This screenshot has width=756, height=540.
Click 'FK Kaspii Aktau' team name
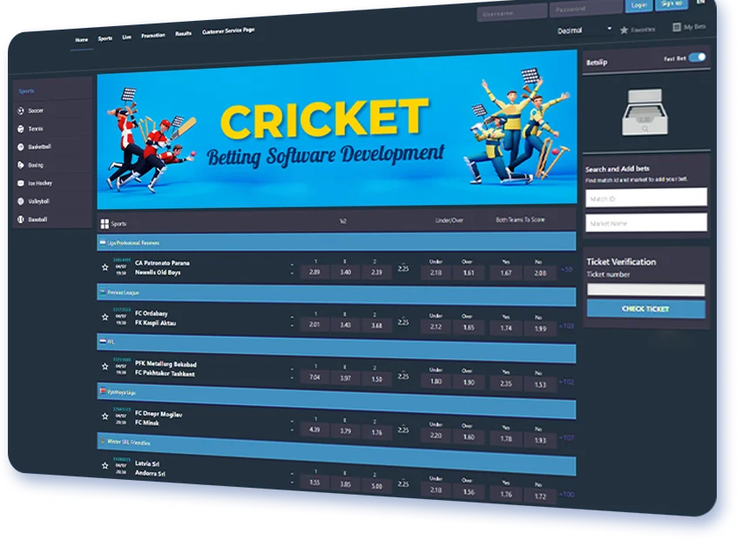click(155, 322)
